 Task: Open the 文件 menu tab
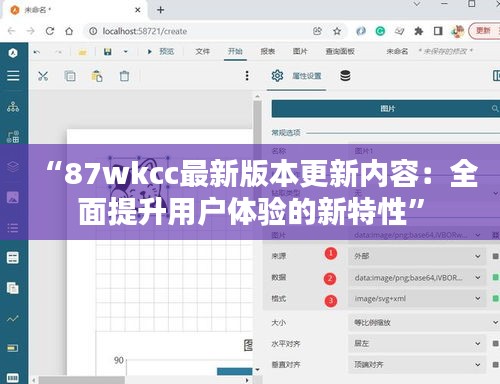tap(202, 51)
